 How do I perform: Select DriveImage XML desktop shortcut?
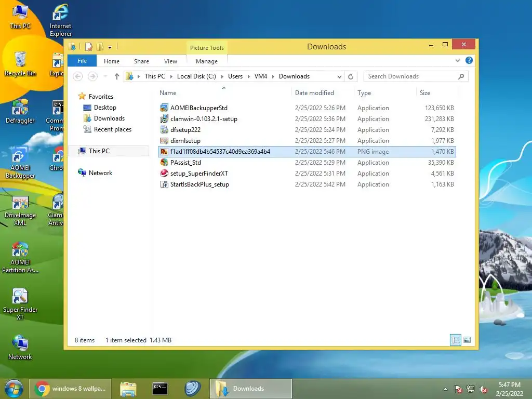click(x=20, y=210)
